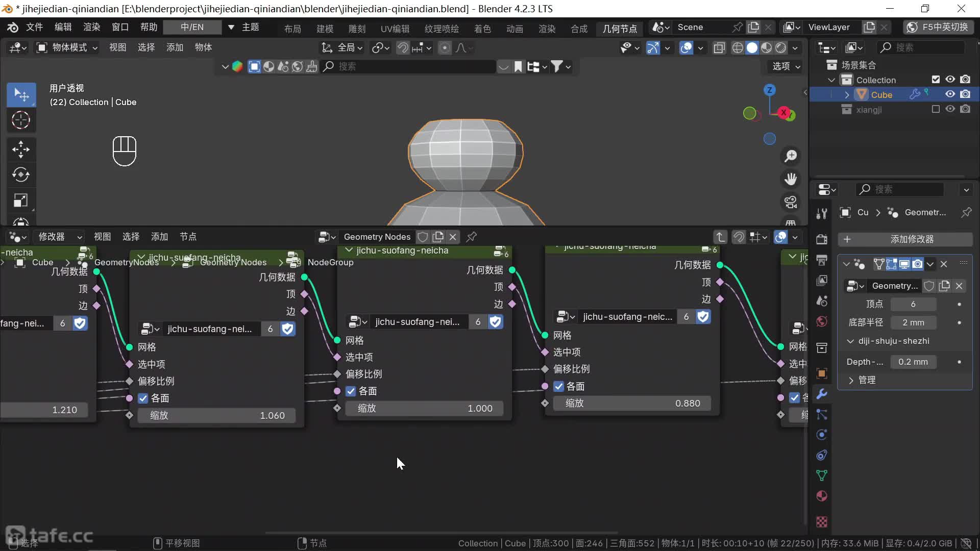Click the F5中英切换 button
Viewport: 980px width, 551px height.
(x=938, y=27)
